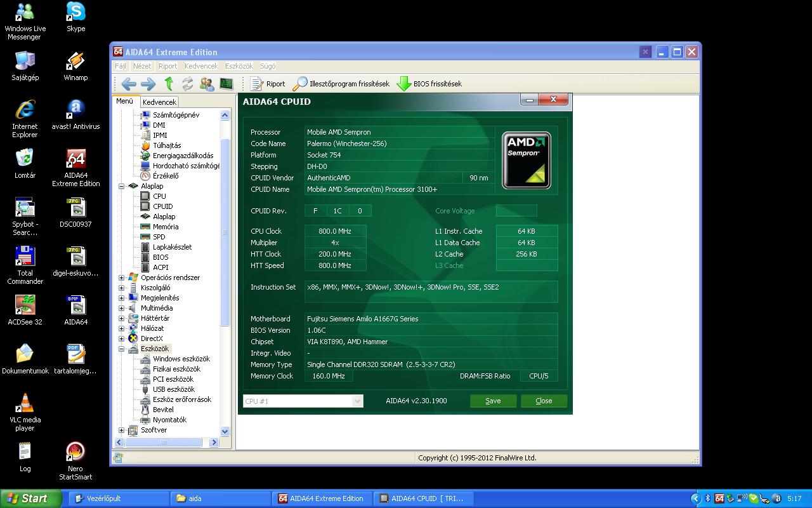Switch to the Menü tab

tap(124, 101)
